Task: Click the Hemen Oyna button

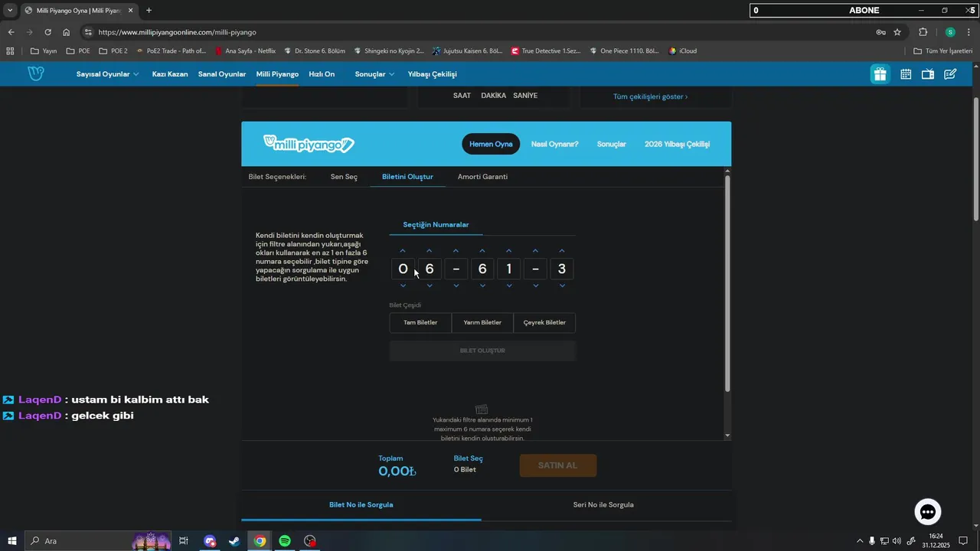Action: pyautogui.click(x=491, y=144)
